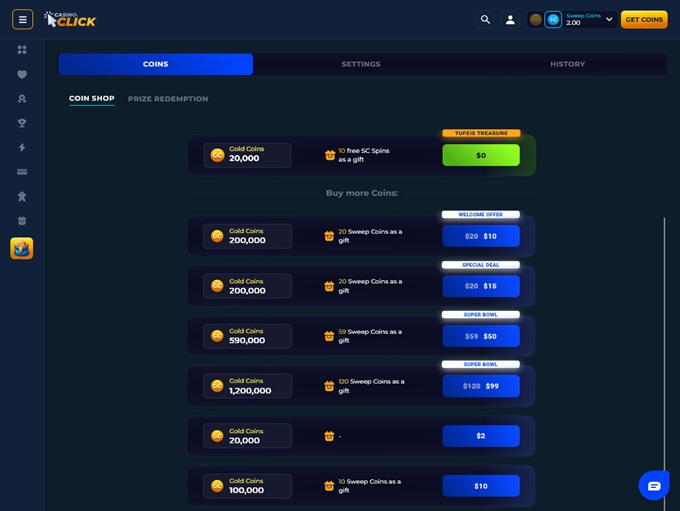This screenshot has width=680, height=511.
Task: Expand the Sweep Coins balance dropdown
Action: point(609,19)
